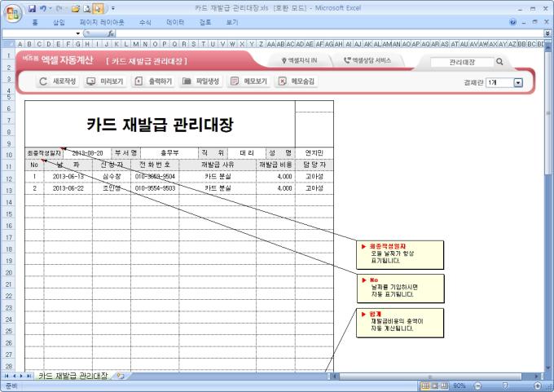This screenshot has height=392, width=554.
Task: Open the undo history dropdown arrow
Action: pyautogui.click(x=51, y=8)
